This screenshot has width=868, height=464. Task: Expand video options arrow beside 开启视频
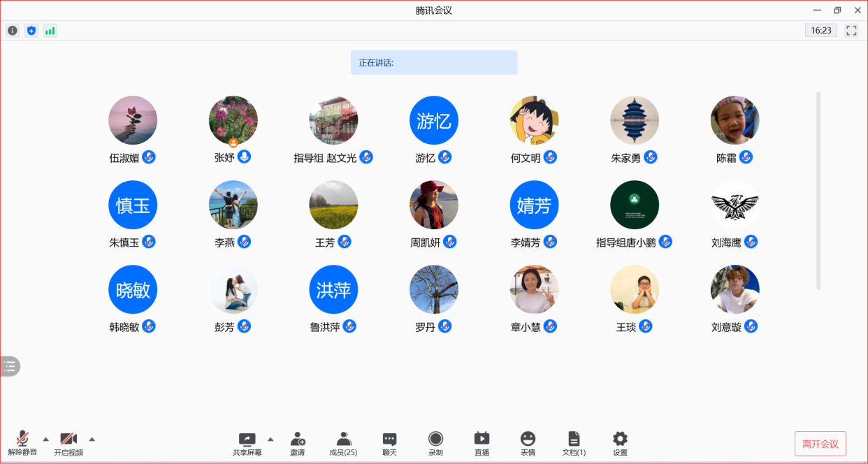point(92,440)
